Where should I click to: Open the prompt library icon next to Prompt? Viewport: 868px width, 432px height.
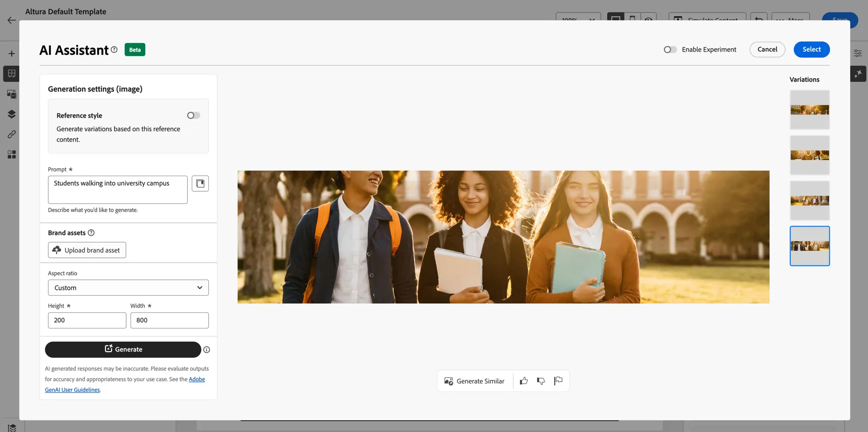click(200, 183)
